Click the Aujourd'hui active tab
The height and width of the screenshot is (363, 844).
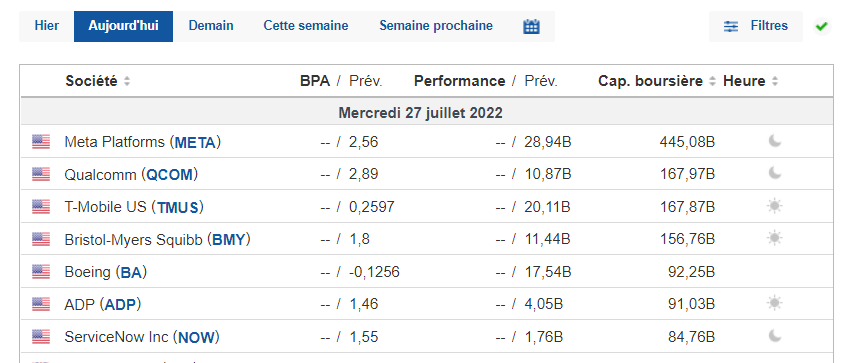(x=123, y=26)
